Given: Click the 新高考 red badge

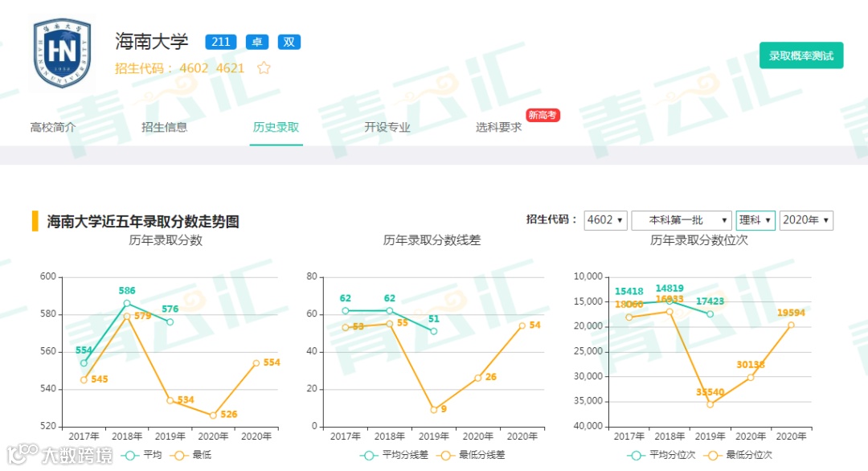Looking at the screenshot, I should click(x=542, y=115).
